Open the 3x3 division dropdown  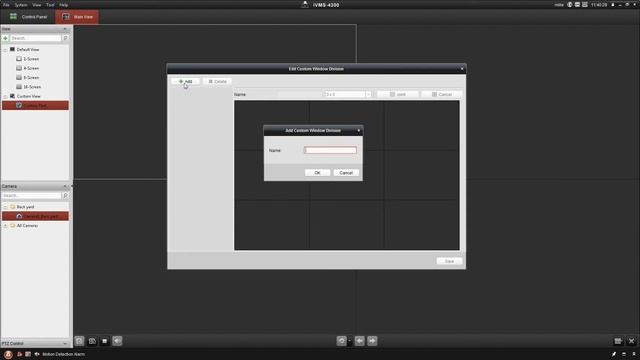pyautogui.click(x=368, y=94)
